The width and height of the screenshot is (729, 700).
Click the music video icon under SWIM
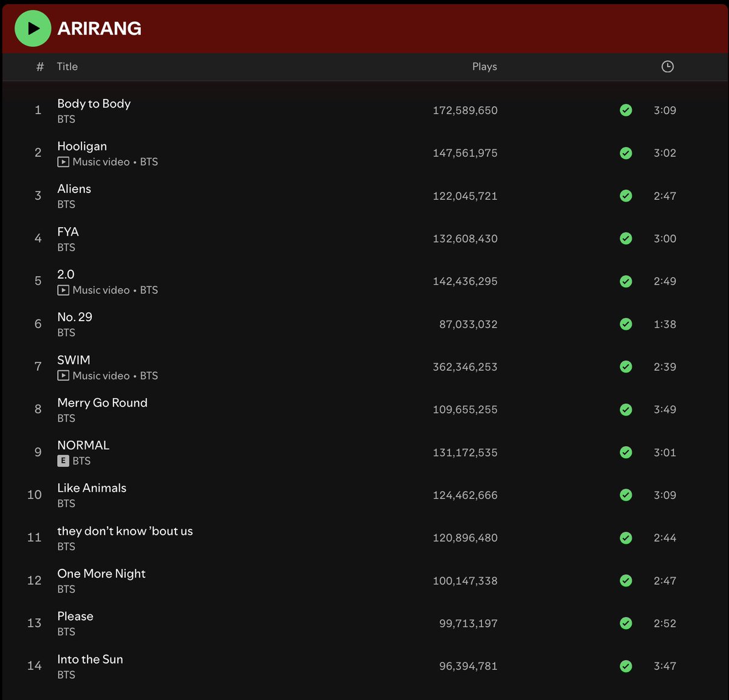tap(63, 376)
